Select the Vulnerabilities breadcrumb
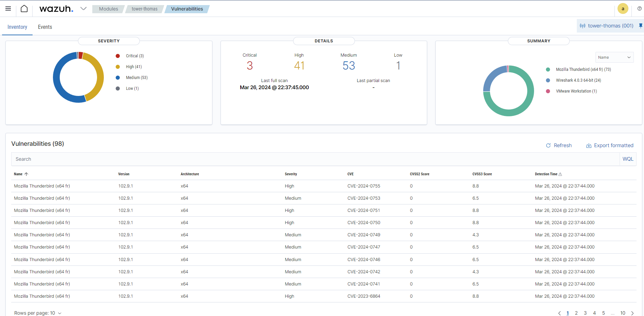Image resolution: width=644 pixels, height=316 pixels. 187,9
